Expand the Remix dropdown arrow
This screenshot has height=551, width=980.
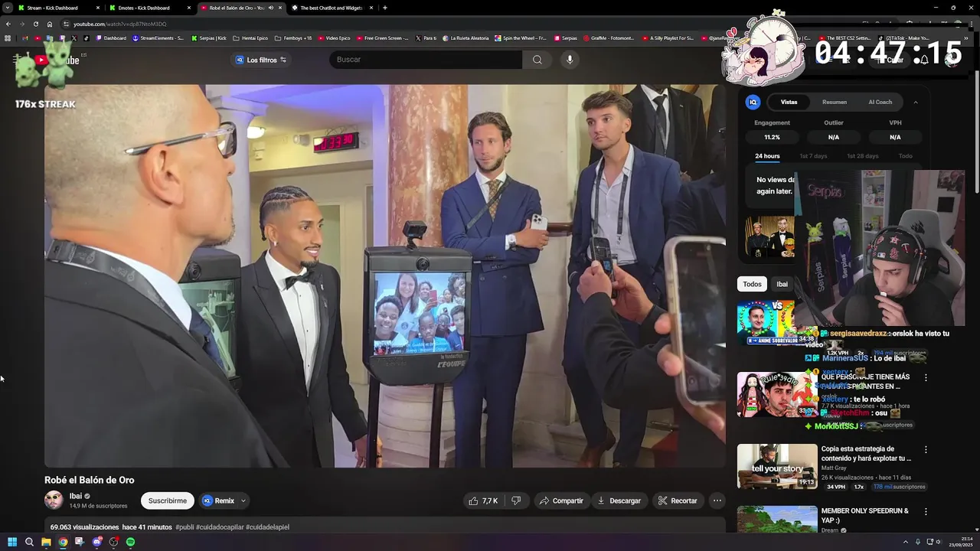(243, 500)
